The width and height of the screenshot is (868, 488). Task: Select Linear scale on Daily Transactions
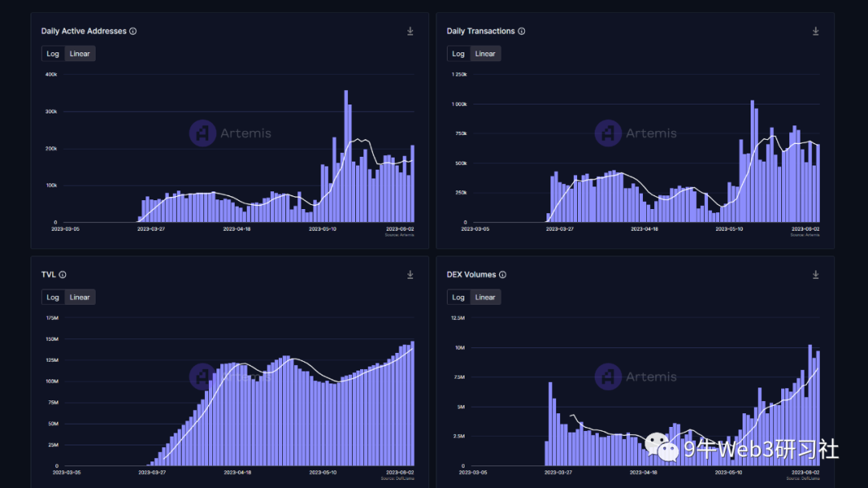tap(485, 54)
